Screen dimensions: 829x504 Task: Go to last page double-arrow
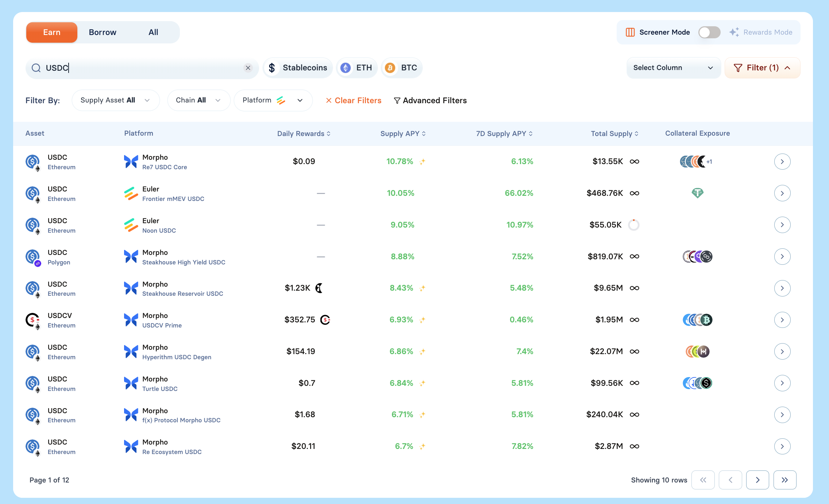[784, 480]
